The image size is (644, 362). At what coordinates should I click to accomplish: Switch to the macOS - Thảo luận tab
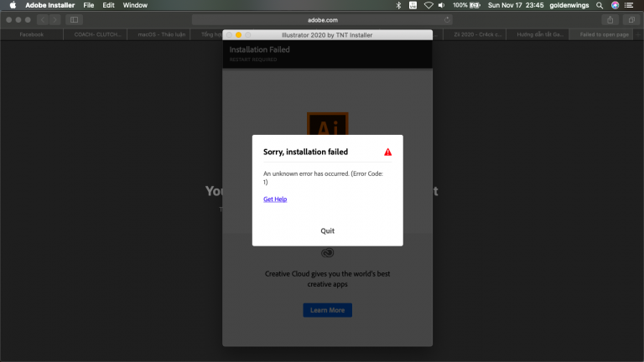coord(161,34)
